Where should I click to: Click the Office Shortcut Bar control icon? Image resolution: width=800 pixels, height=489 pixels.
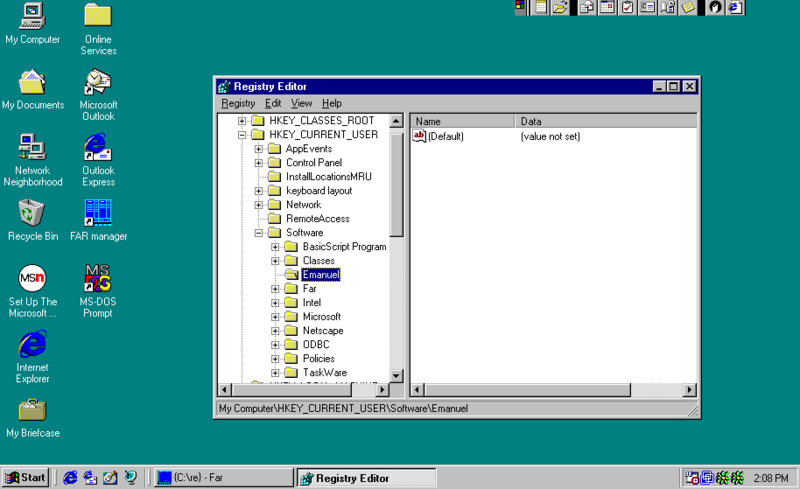tap(520, 7)
